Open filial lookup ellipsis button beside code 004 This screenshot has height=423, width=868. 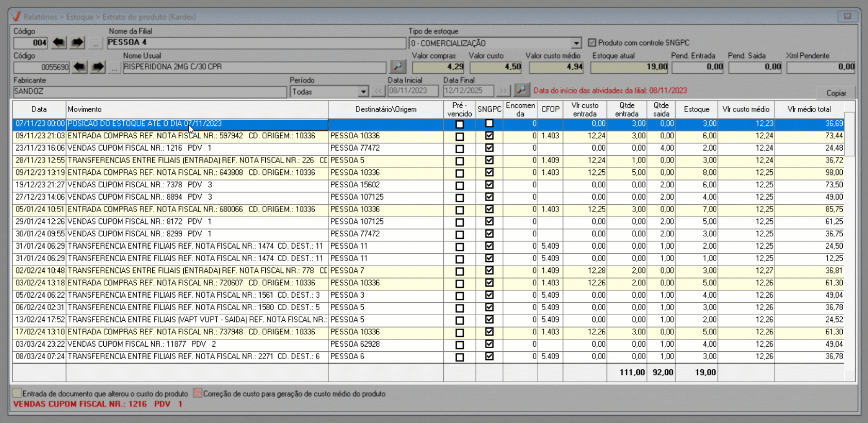pos(95,43)
